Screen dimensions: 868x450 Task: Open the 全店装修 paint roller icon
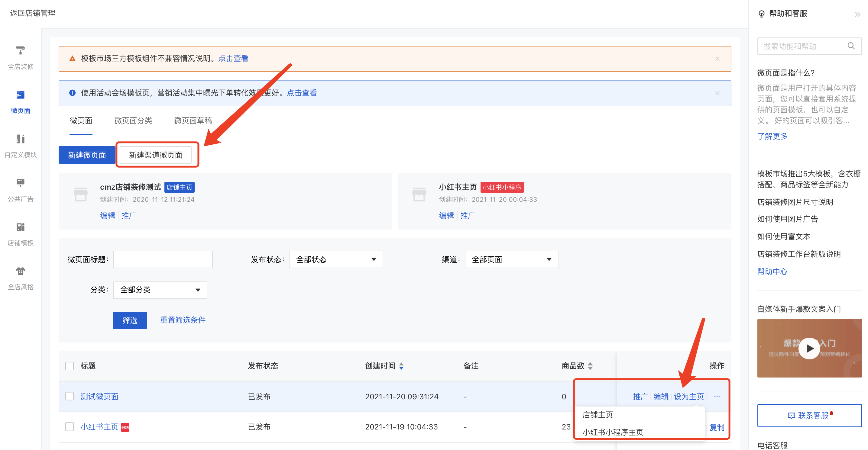(x=21, y=51)
